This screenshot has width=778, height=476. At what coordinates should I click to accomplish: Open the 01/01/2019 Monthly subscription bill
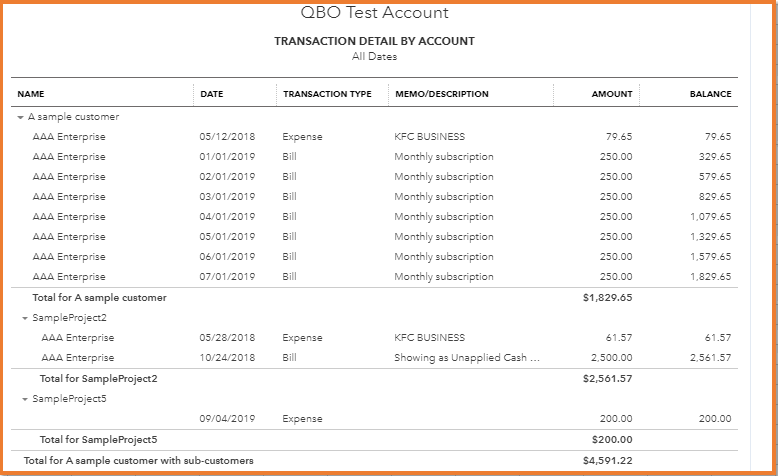444,157
